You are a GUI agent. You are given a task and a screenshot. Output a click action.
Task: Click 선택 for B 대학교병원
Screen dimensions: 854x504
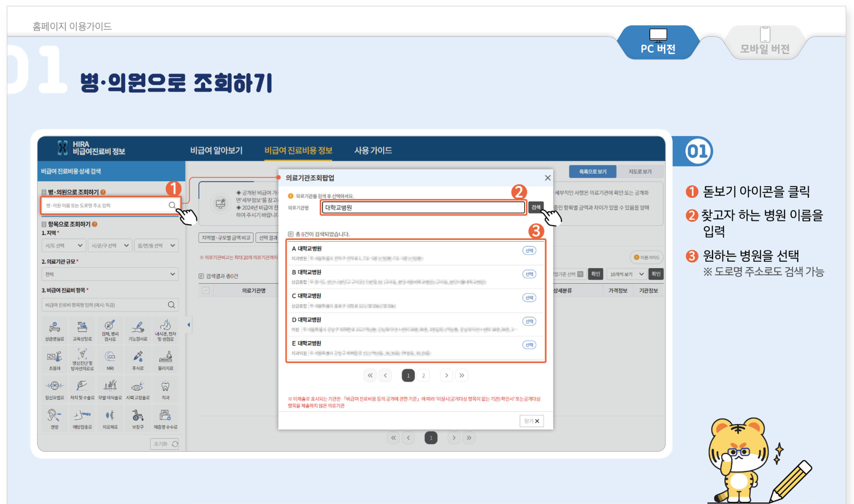click(x=529, y=274)
